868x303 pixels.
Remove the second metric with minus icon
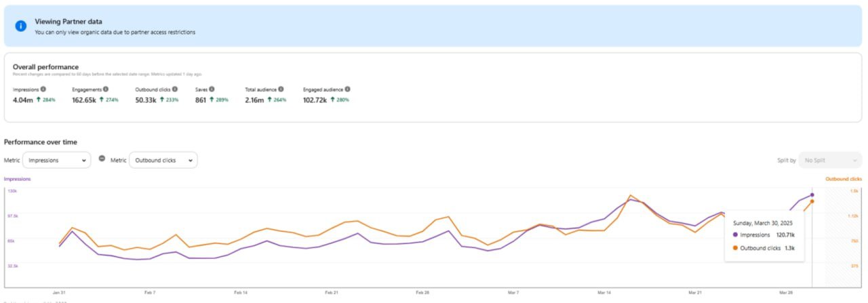pos(102,159)
